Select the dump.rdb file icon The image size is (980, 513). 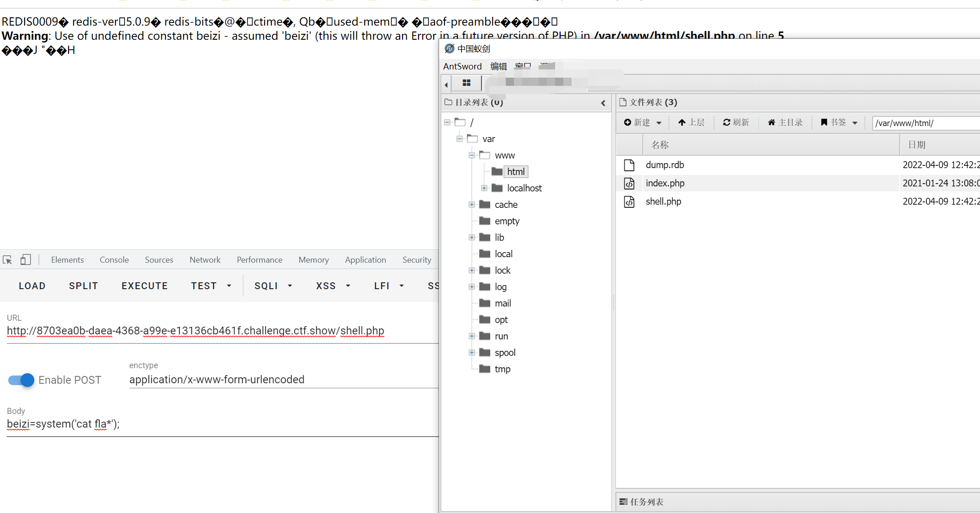coord(629,165)
